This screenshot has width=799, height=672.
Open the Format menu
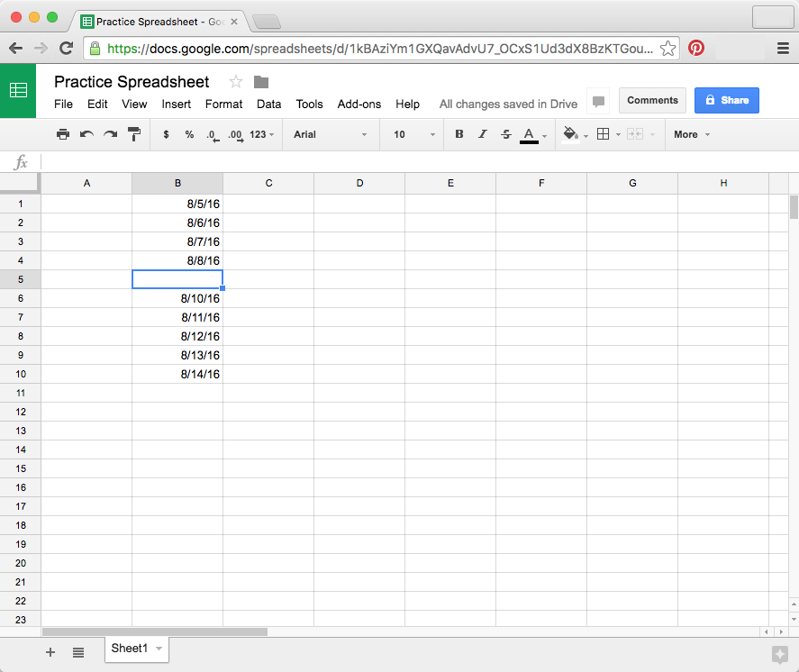pyautogui.click(x=223, y=104)
